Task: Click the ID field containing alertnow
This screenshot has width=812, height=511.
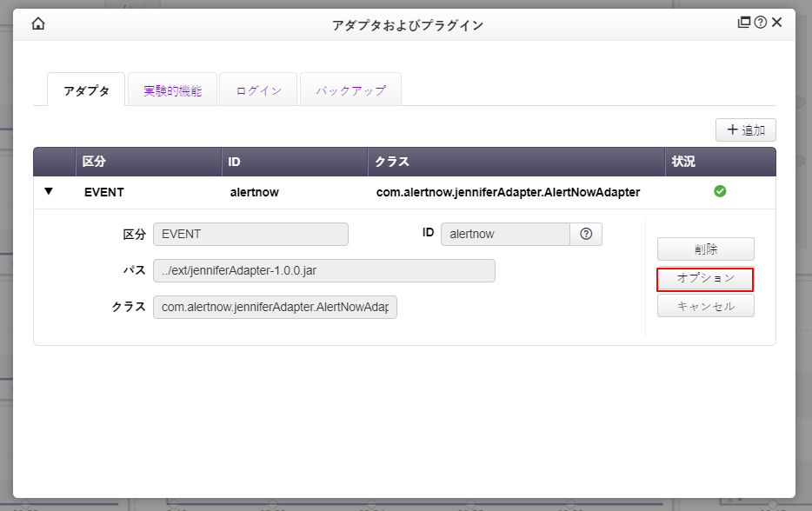Action: tap(505, 234)
